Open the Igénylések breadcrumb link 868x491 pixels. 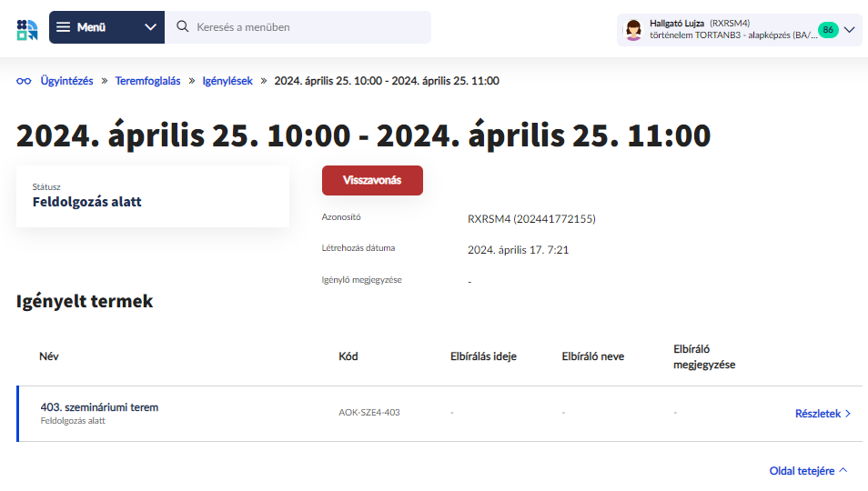click(227, 81)
